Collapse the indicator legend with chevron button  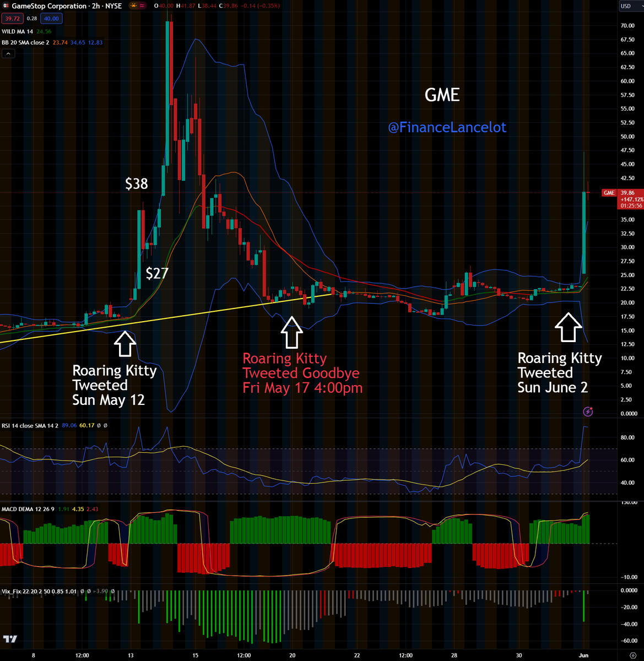tap(9, 53)
